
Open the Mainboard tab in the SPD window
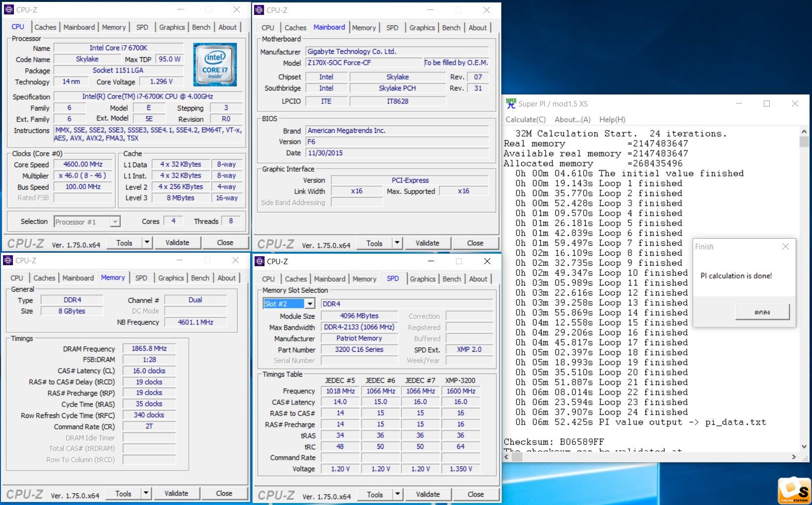pos(330,279)
